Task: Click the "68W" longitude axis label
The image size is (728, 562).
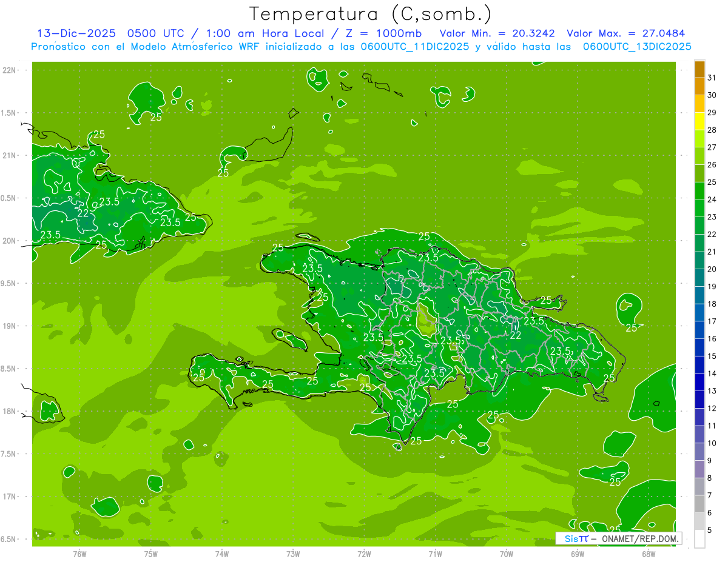Action: point(649,554)
